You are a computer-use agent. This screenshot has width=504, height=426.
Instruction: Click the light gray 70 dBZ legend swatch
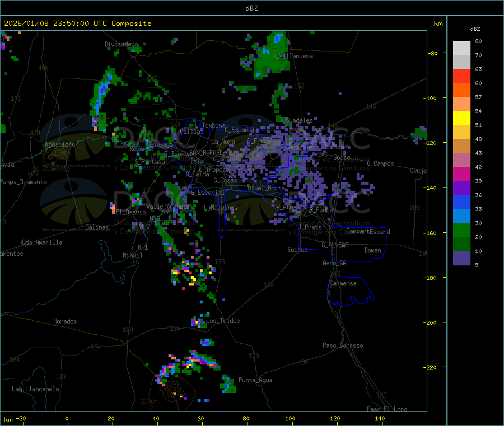[461, 62]
